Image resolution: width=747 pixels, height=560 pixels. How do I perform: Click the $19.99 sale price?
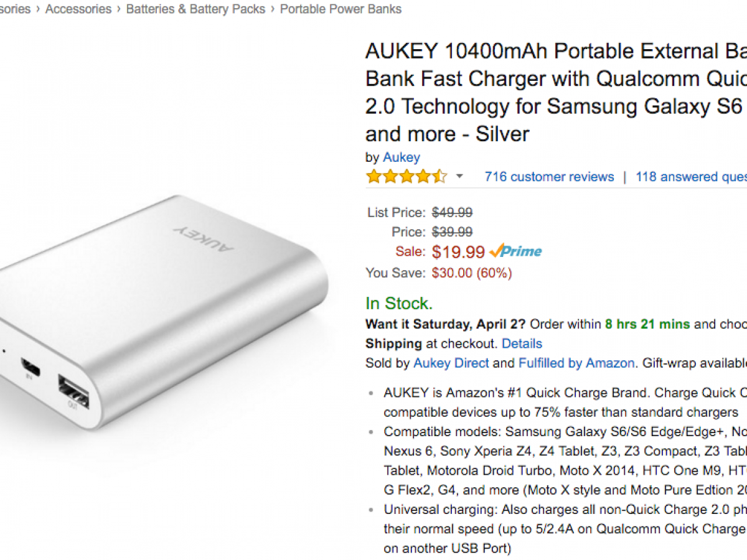[458, 252]
